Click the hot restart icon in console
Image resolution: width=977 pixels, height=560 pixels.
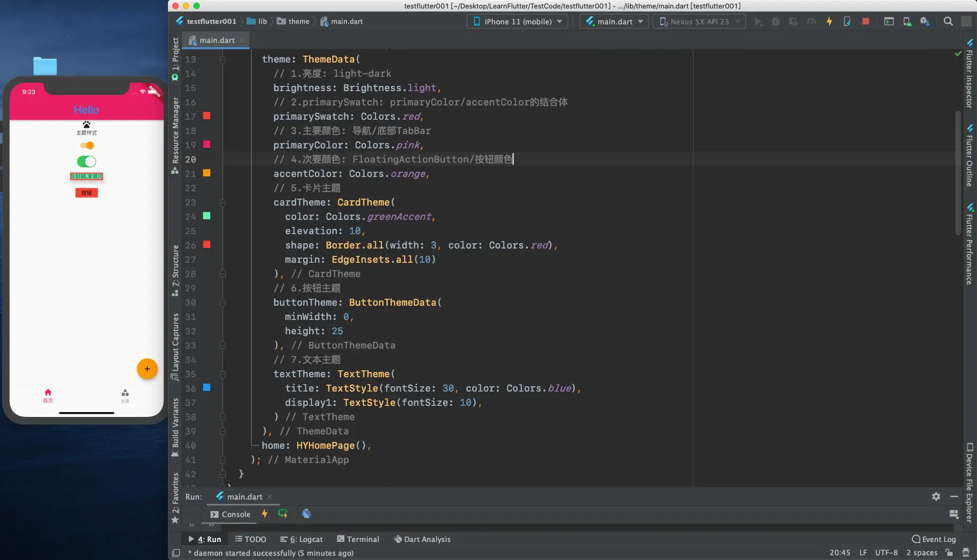(x=282, y=514)
